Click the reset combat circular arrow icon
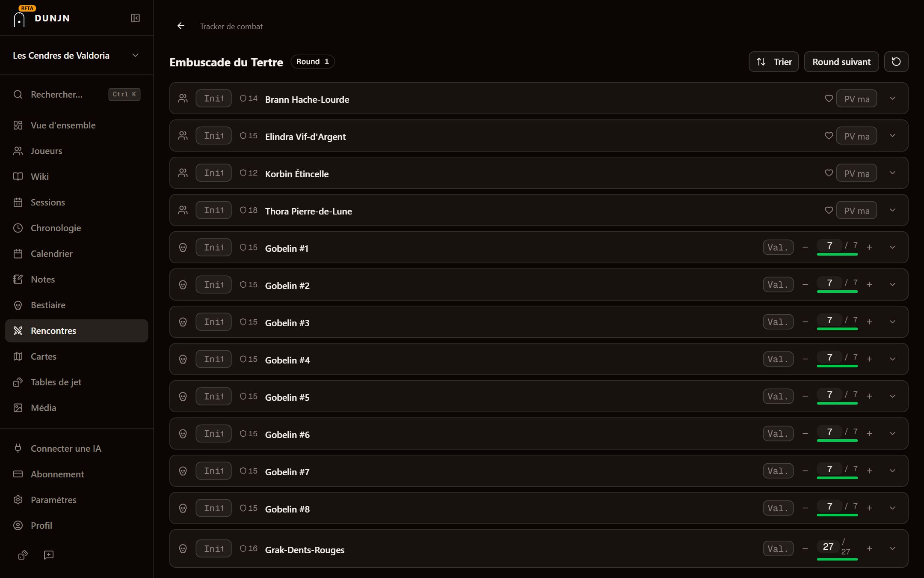Viewport: 924px width, 578px height. [896, 62]
